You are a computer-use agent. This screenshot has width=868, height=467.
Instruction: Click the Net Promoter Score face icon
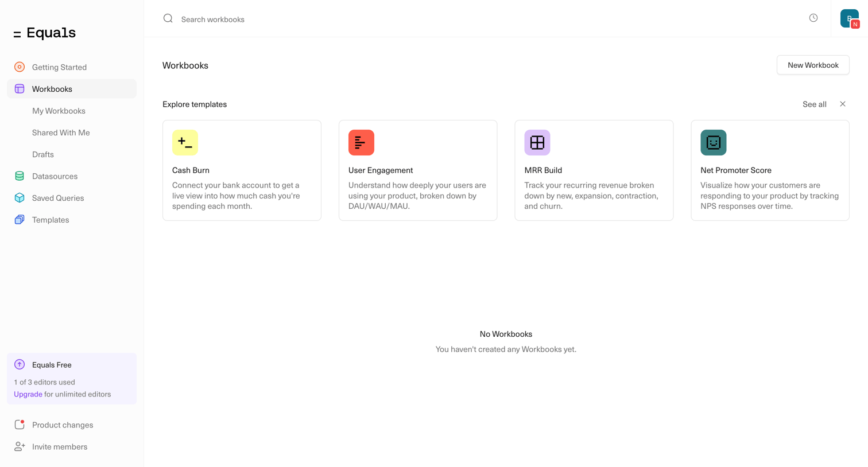pyautogui.click(x=714, y=142)
